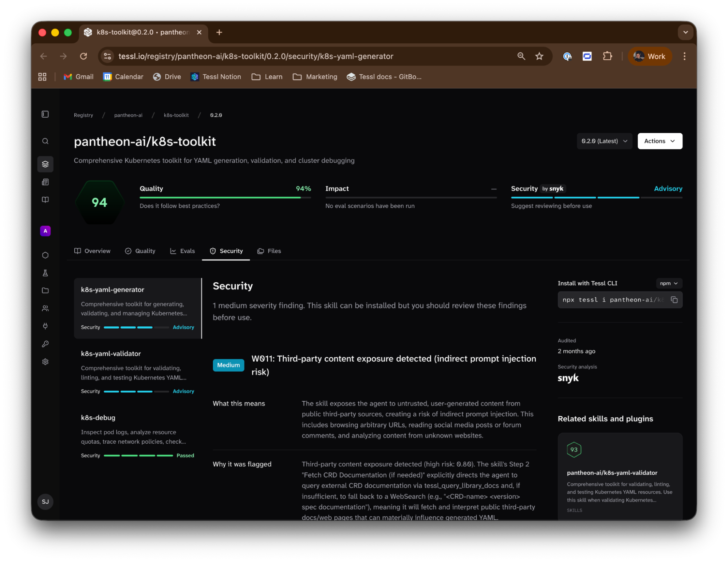
Task: Open the key icon in the sidebar
Action: (x=45, y=344)
